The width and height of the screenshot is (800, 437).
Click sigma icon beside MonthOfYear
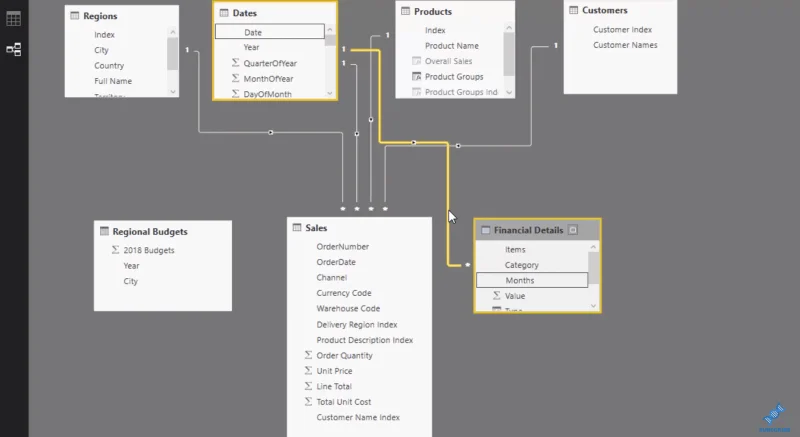tap(235, 78)
